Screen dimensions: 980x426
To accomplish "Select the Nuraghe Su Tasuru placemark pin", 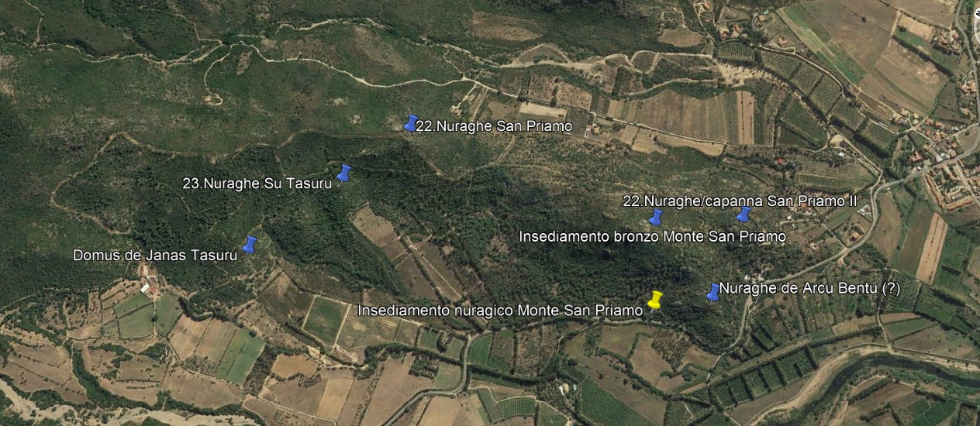I will 343,173.
